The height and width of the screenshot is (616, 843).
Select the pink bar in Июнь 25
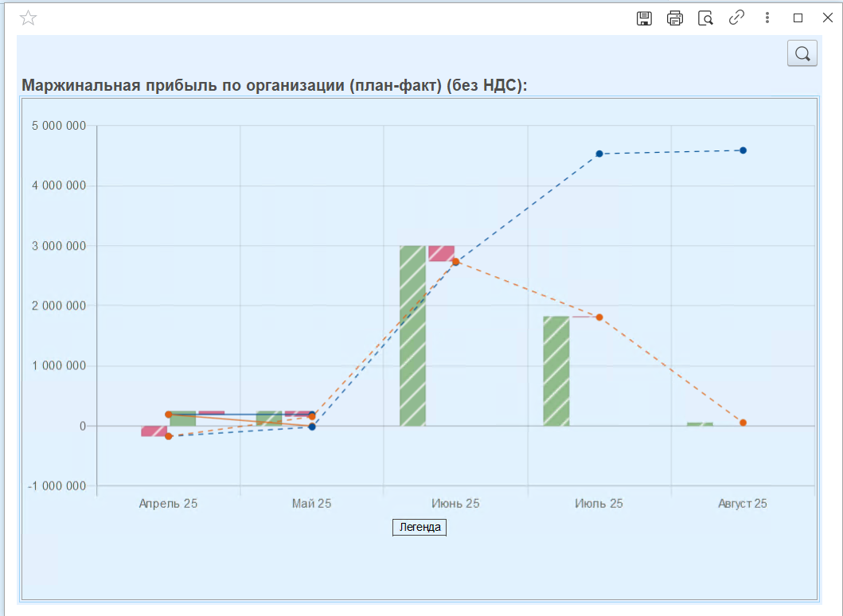(x=441, y=254)
